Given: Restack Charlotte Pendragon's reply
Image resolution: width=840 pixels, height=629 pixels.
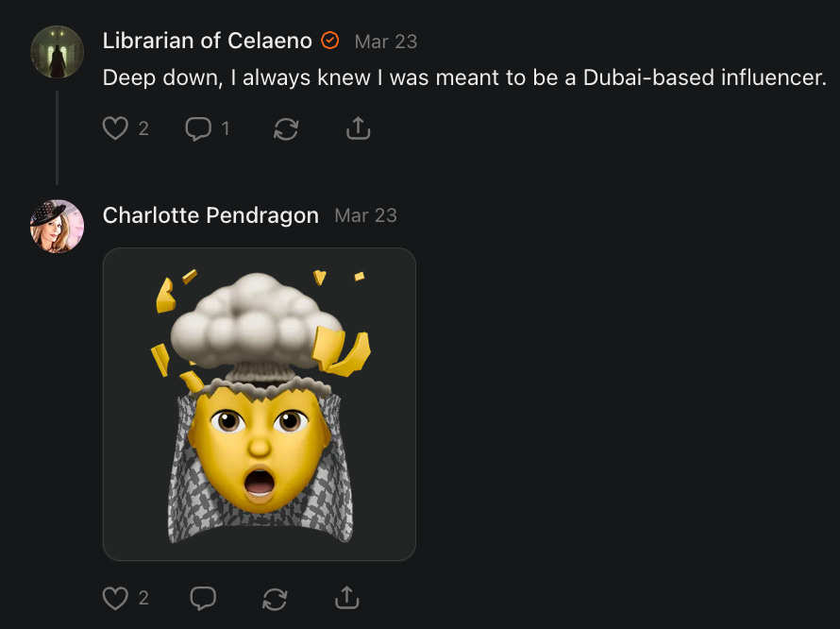Looking at the screenshot, I should (x=275, y=598).
